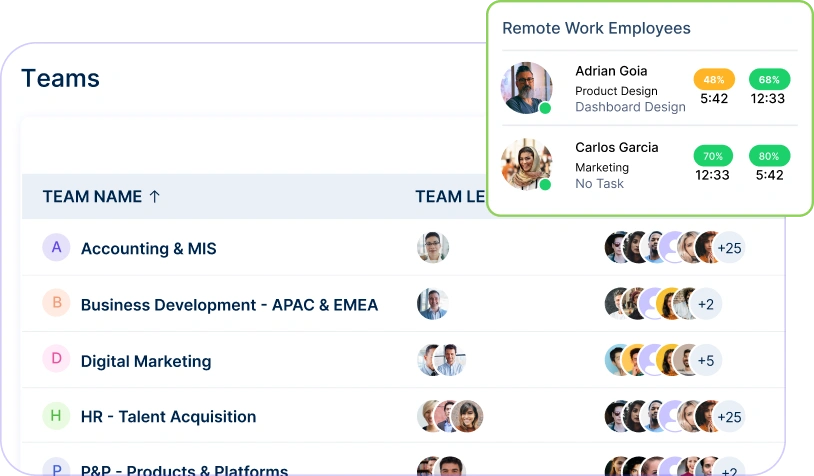Click the Remote Work Employees heading

pos(596,28)
